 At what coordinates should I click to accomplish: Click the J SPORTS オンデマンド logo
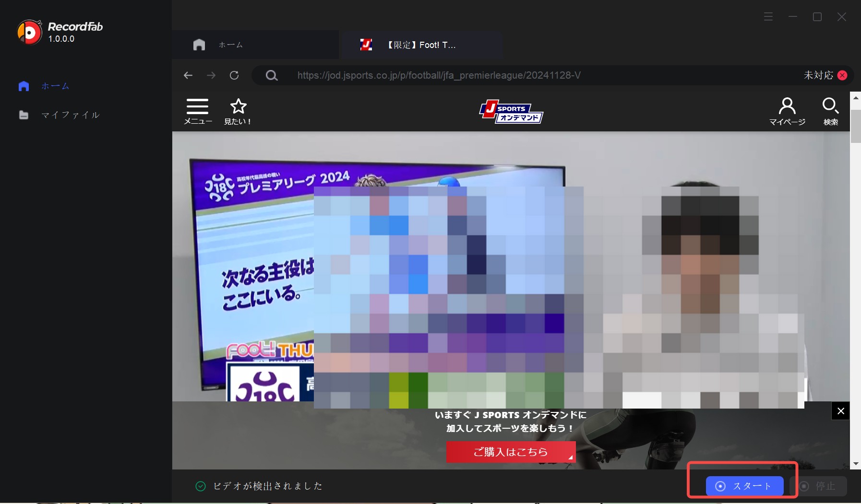(x=511, y=111)
